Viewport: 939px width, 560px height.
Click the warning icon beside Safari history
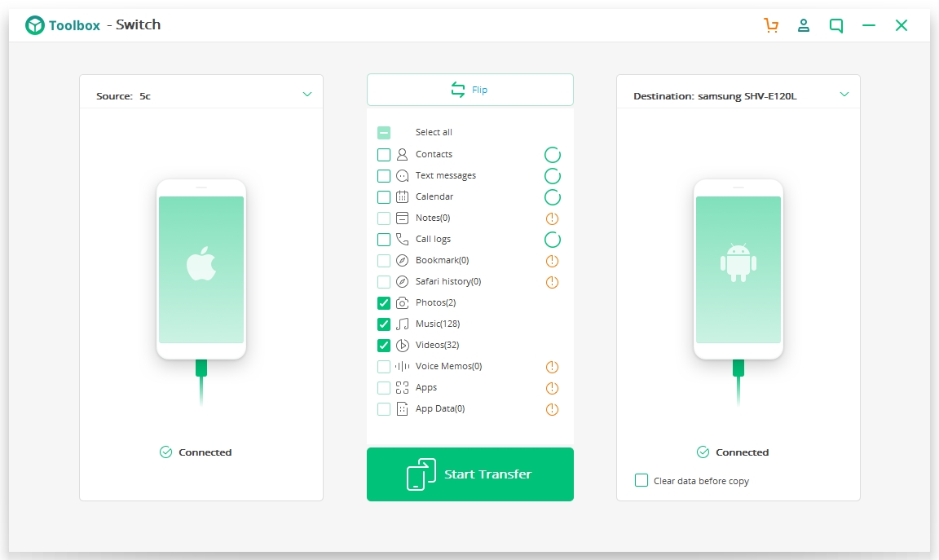pos(552,282)
